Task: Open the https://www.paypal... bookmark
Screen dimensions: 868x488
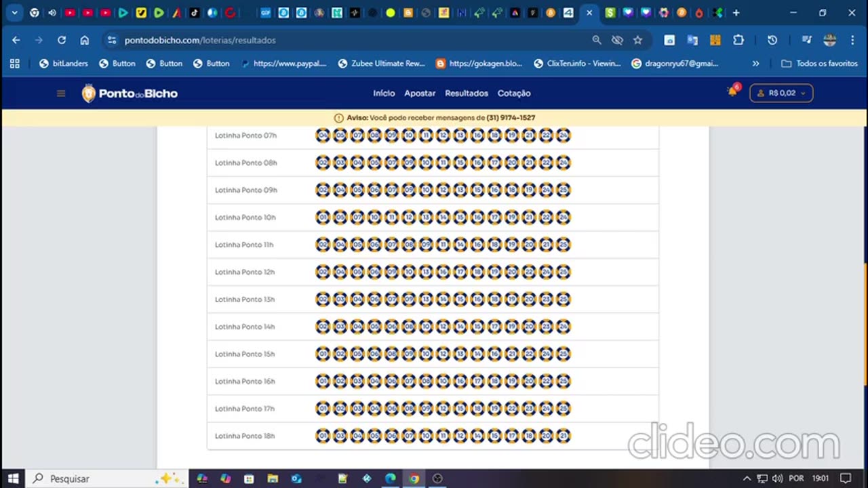Action: (283, 63)
